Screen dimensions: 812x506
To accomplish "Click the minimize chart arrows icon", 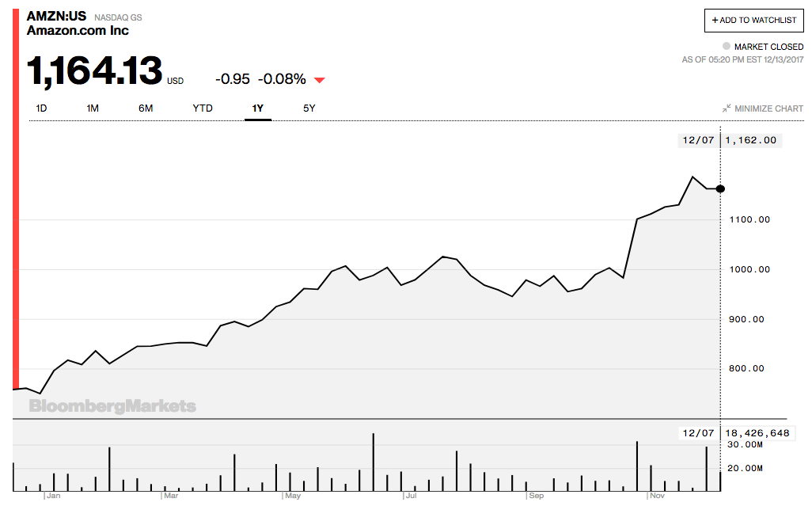I will (x=727, y=108).
